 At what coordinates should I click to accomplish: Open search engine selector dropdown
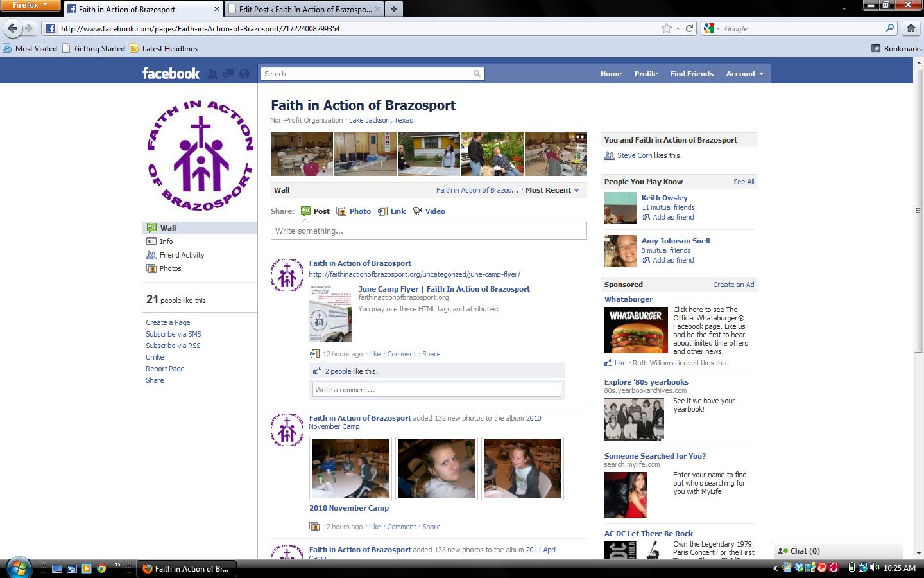tap(712, 28)
